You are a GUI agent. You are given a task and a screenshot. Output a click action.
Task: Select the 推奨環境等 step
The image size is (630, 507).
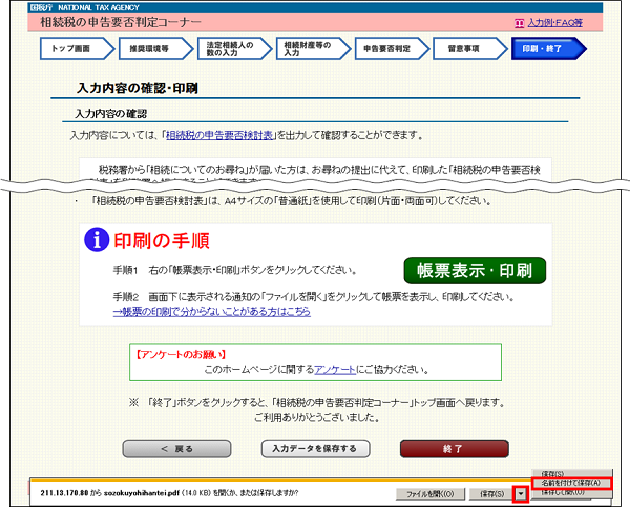(x=156, y=49)
